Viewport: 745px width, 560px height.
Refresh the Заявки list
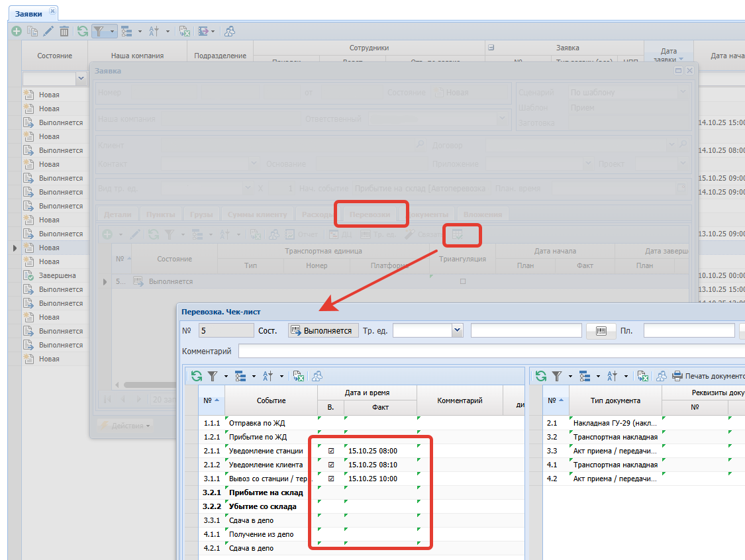[x=83, y=31]
